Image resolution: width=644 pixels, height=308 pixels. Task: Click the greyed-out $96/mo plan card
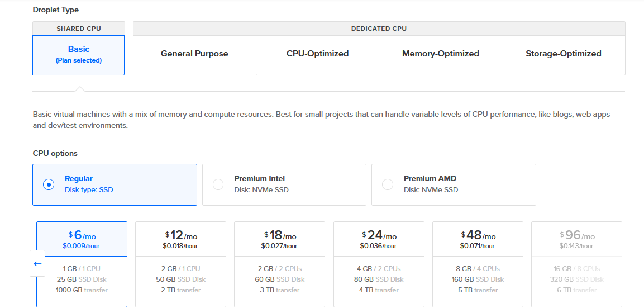point(576,264)
